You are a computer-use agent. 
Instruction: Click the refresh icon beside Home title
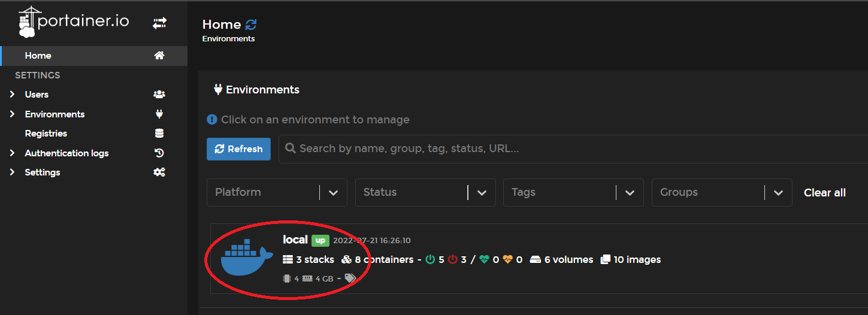coord(251,25)
